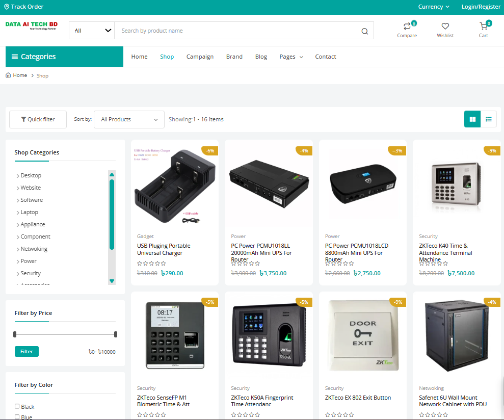Image resolution: width=504 pixels, height=420 pixels.
Task: Click the minimum price slider handle
Action: coord(15,334)
